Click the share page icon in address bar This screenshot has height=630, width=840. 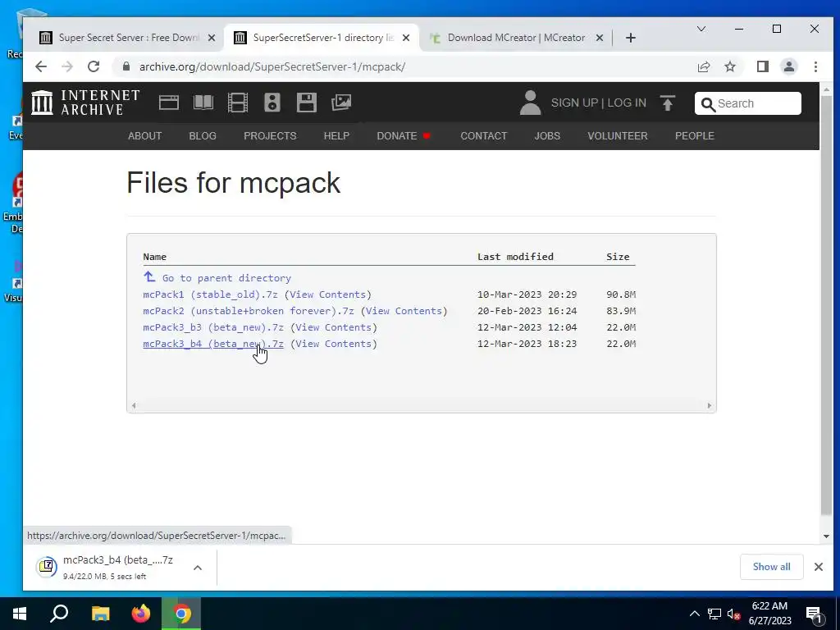[703, 66]
